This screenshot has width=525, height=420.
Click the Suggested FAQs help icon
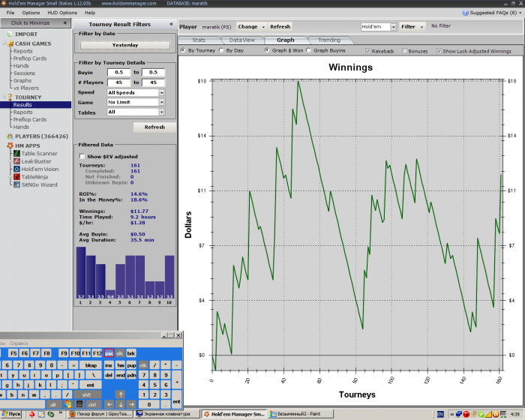click(x=467, y=13)
